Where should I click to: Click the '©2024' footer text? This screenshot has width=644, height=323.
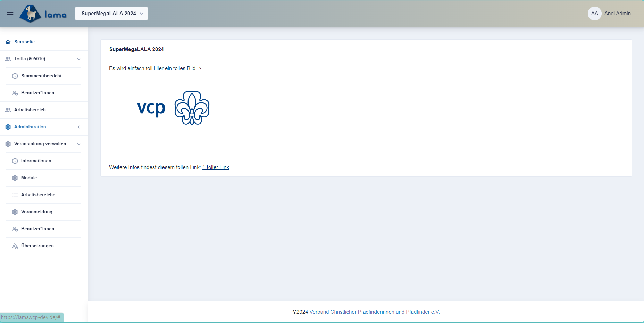pos(300,312)
